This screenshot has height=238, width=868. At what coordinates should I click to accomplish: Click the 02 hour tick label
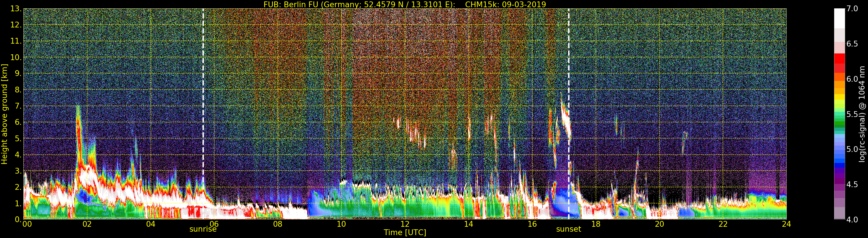(x=87, y=224)
